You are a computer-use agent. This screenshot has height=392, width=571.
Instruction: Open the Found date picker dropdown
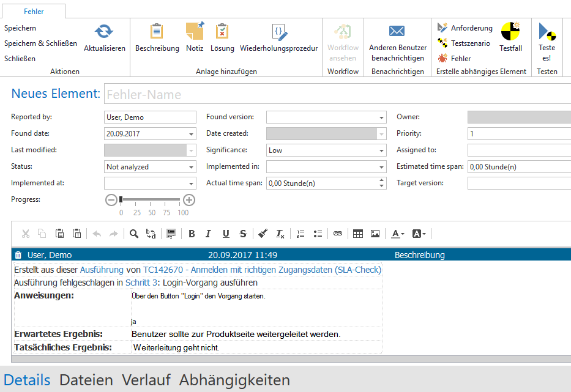pos(191,134)
